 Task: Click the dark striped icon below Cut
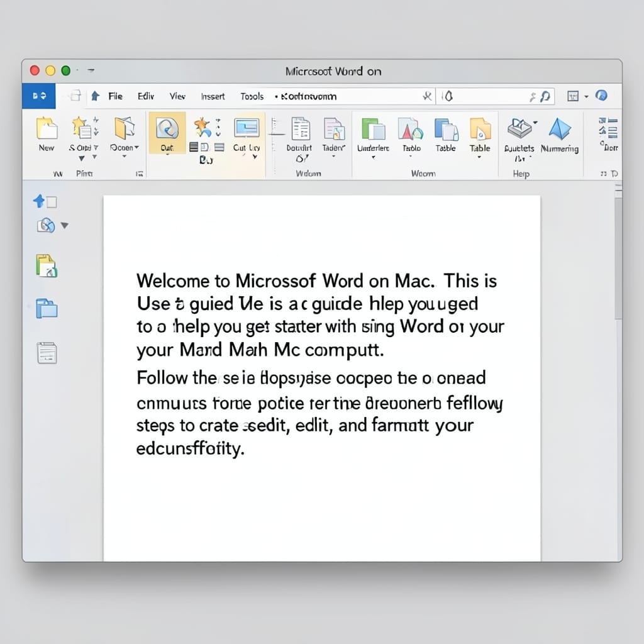(194, 147)
